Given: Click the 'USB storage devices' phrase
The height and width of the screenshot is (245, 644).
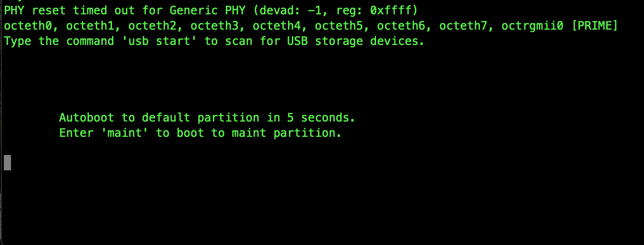Looking at the screenshot, I should click(353, 41).
